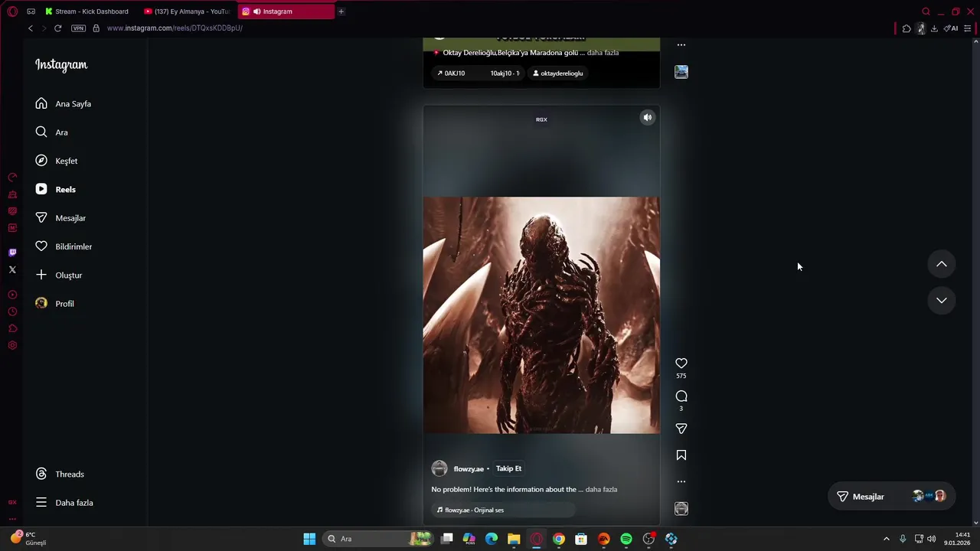Image resolution: width=980 pixels, height=551 pixels.
Task: Open OBS Studio from taskbar
Action: pos(648,539)
